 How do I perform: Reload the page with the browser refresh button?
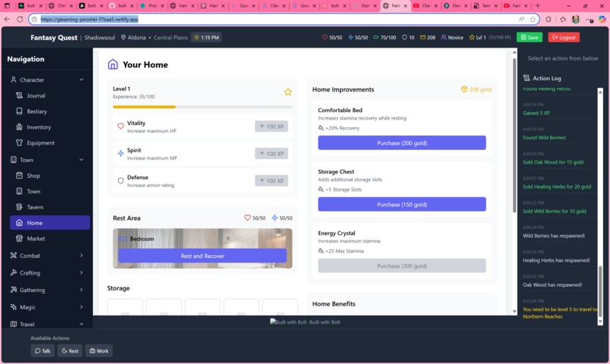coord(20,19)
